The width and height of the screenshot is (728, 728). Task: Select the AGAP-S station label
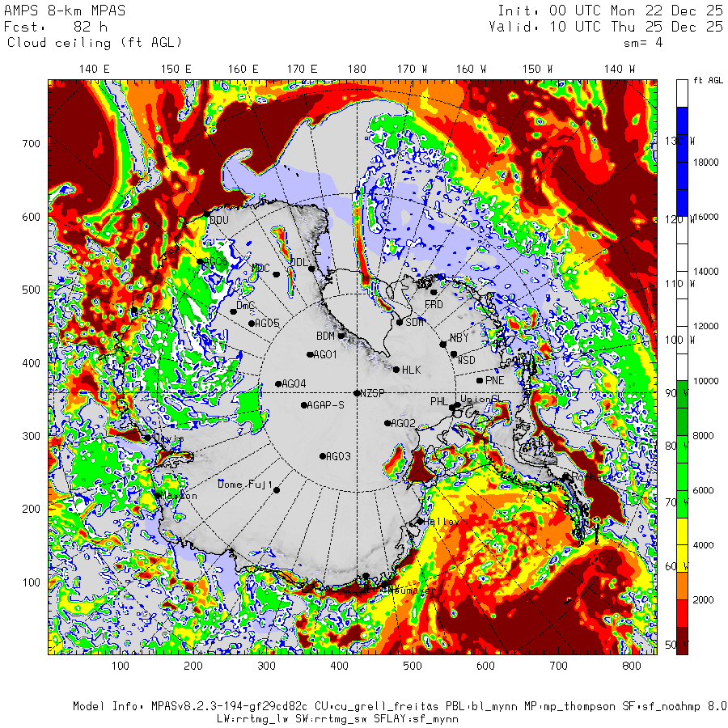(x=326, y=405)
